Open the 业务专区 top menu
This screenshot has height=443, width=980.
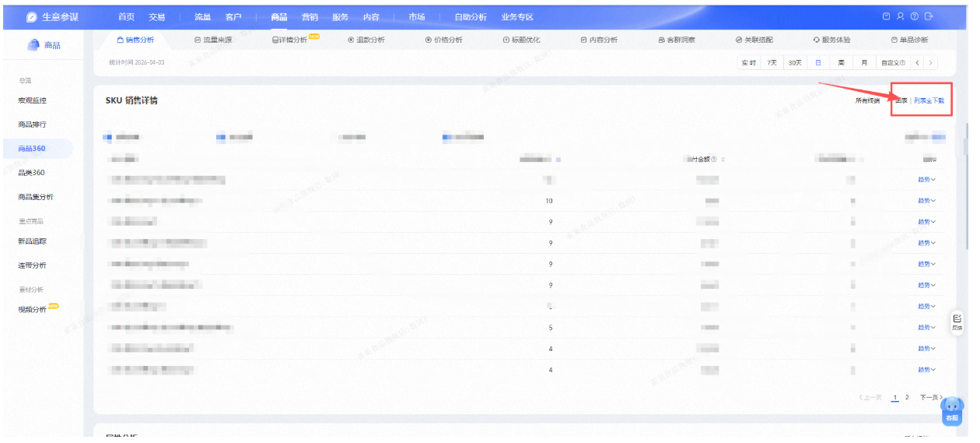tap(517, 17)
